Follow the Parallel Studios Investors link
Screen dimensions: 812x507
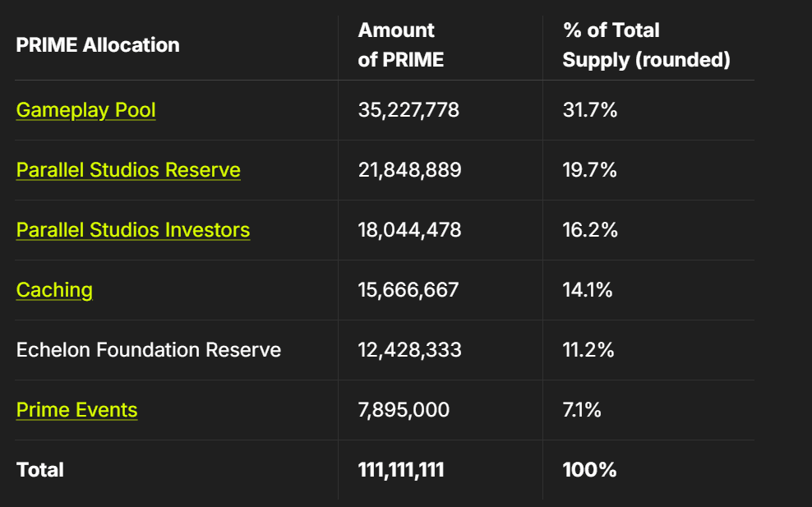click(x=133, y=230)
